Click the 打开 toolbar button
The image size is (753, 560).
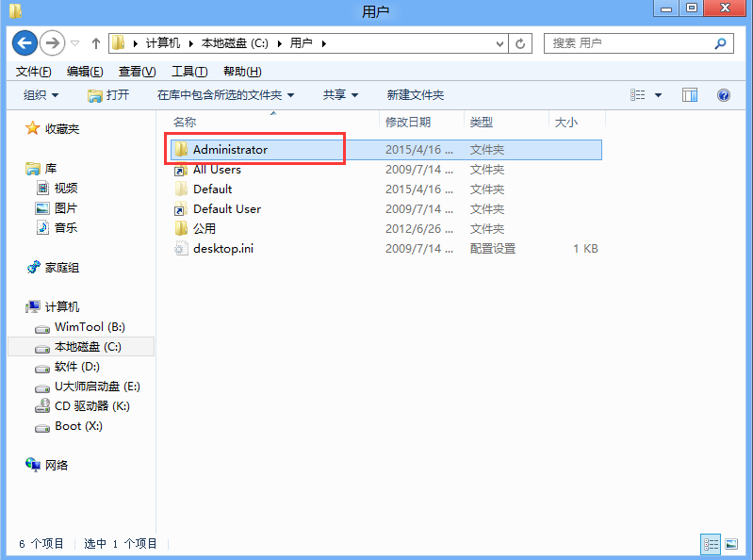tap(108, 95)
